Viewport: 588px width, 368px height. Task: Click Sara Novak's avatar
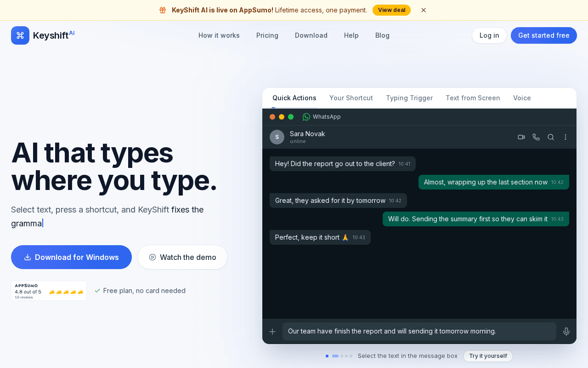point(277,137)
